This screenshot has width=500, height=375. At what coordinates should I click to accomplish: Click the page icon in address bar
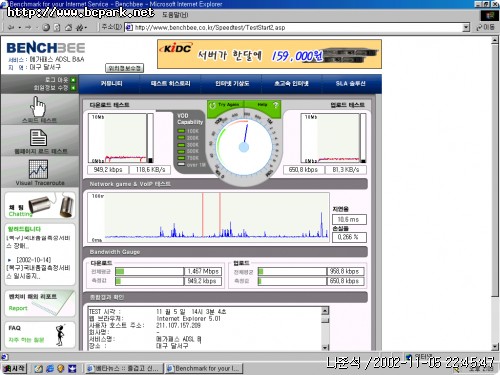coord(129,27)
